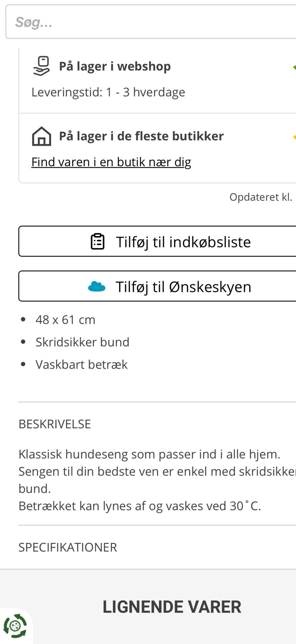This screenshot has height=644, width=296.
Task: Click the yellow store stock indicator
Action: pyautogui.click(x=294, y=137)
